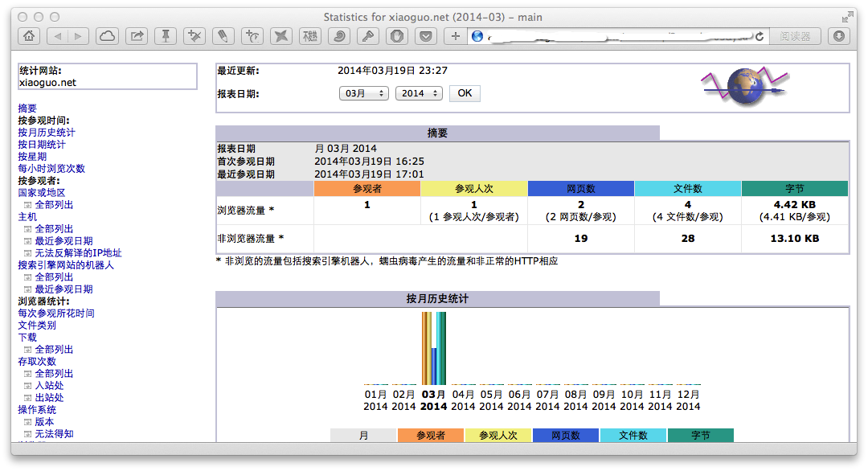This screenshot has width=868, height=471.
Task: Open 全部列出 under 国家或地区
Action: pos(54,205)
